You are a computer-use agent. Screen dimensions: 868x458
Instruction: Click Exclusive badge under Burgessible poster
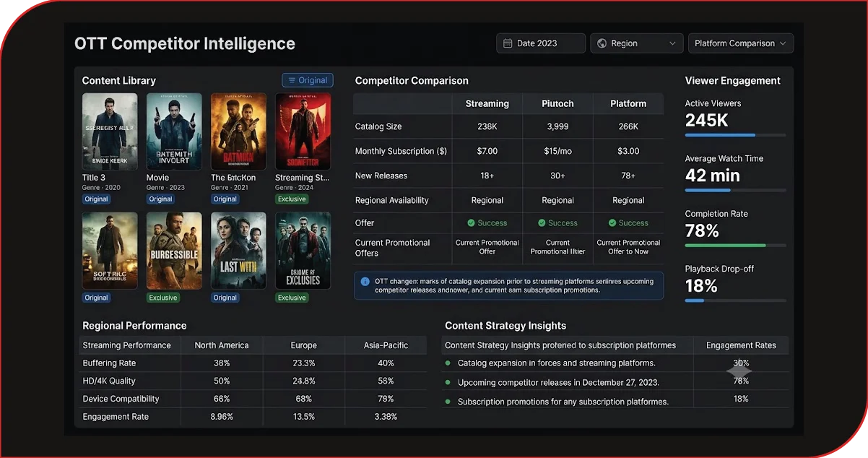pyautogui.click(x=163, y=298)
